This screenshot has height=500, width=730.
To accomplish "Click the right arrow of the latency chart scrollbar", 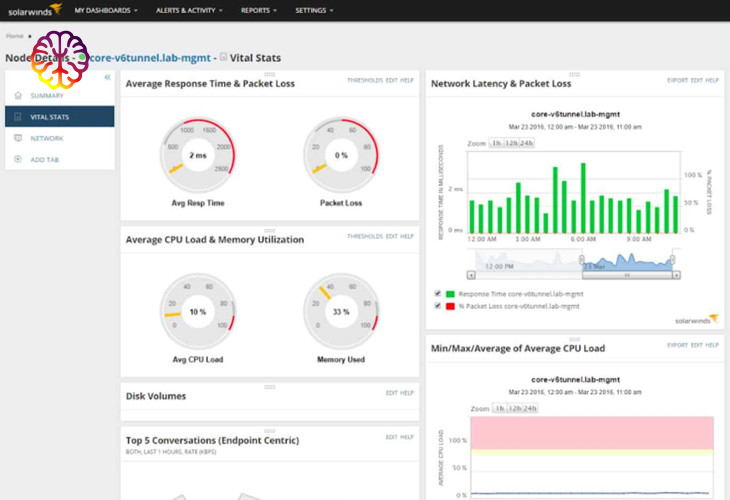I will pos(676,275).
